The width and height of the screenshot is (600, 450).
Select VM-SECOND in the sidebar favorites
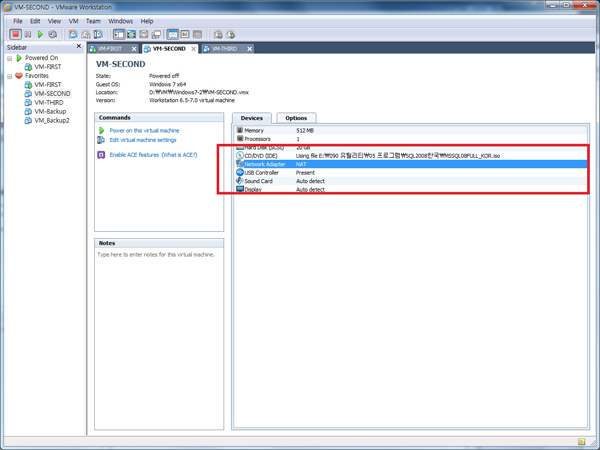pos(52,93)
